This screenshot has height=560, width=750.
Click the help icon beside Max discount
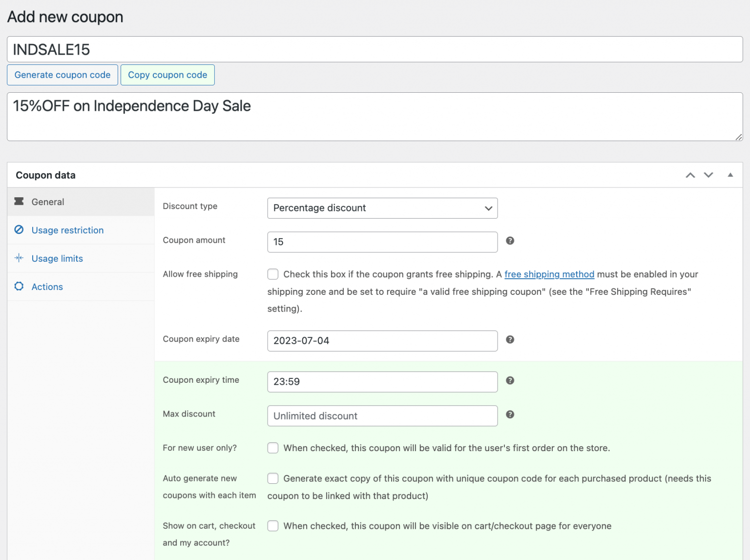click(x=510, y=415)
